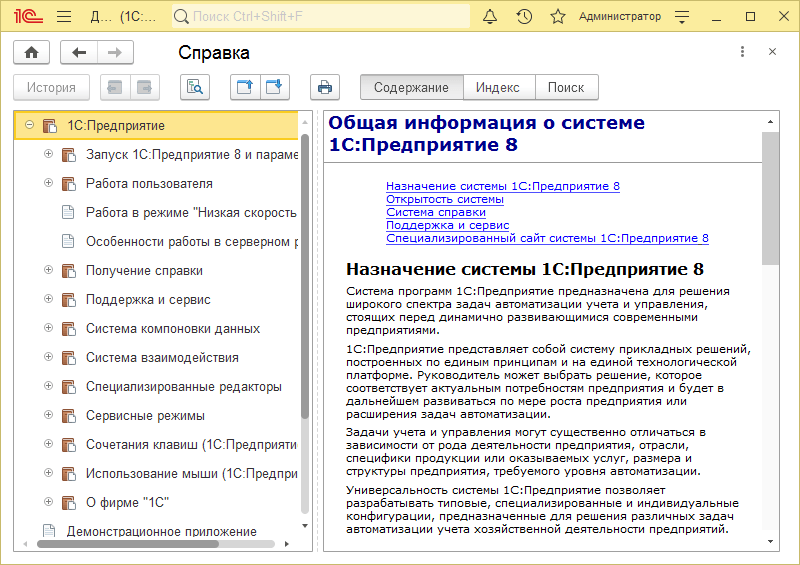Expand Использование мыши node
Viewport: 800px width, 565px height.
pos(48,473)
